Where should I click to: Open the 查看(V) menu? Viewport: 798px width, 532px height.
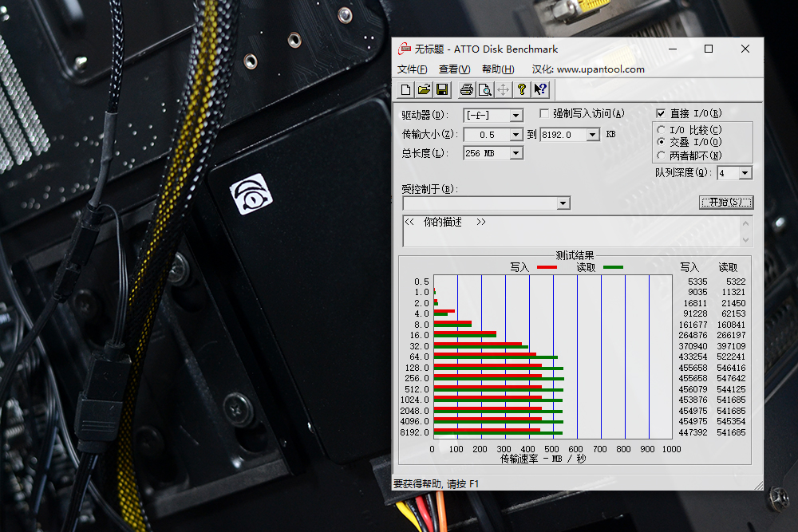[x=455, y=69]
